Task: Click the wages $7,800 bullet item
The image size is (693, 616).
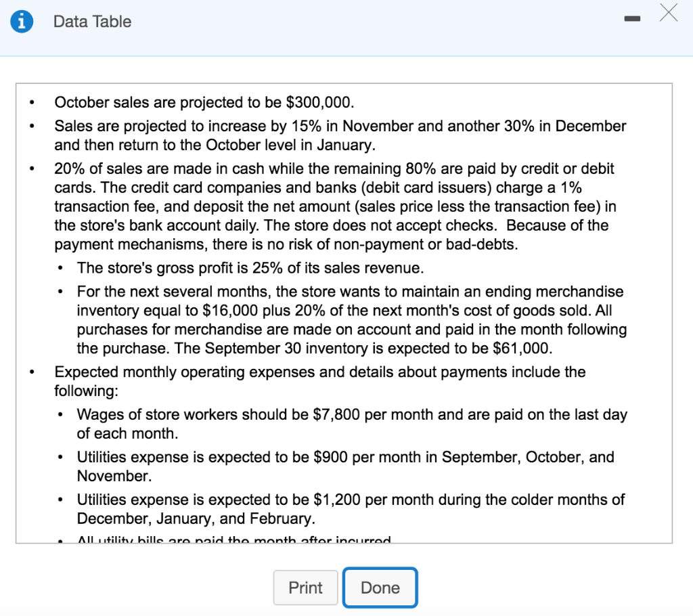Action: point(338,414)
